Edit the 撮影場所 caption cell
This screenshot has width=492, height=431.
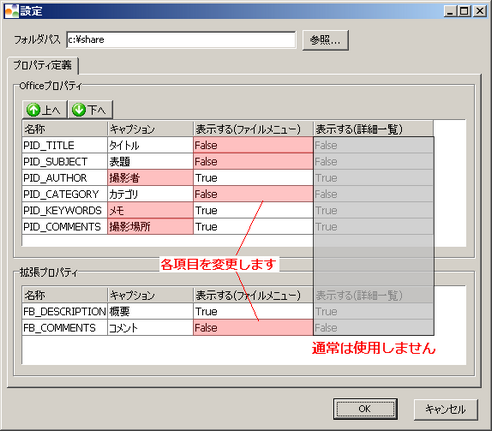(x=150, y=227)
